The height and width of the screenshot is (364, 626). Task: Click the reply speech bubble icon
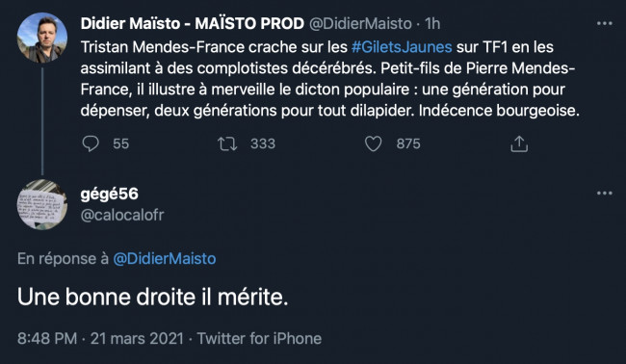[x=91, y=143]
